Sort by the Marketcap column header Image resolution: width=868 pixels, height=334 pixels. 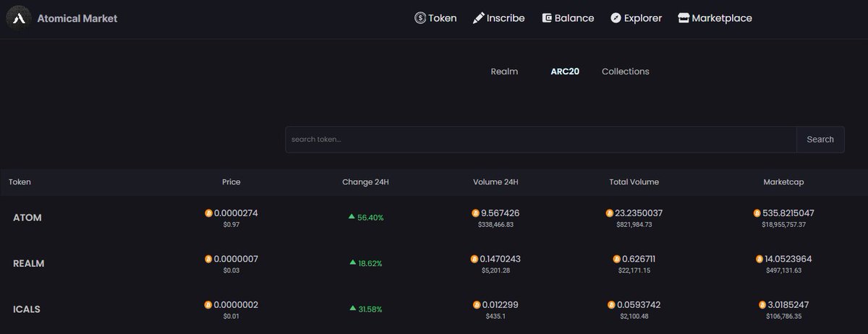[x=783, y=182]
